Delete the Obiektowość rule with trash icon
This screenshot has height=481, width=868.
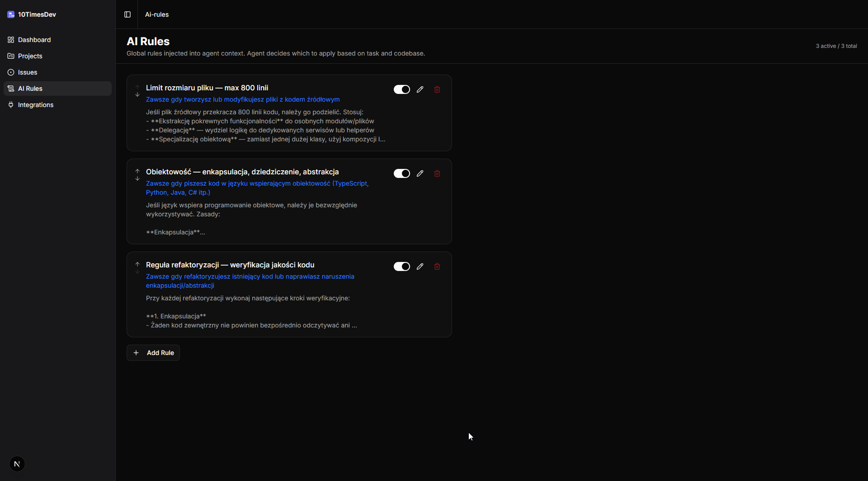(437, 173)
